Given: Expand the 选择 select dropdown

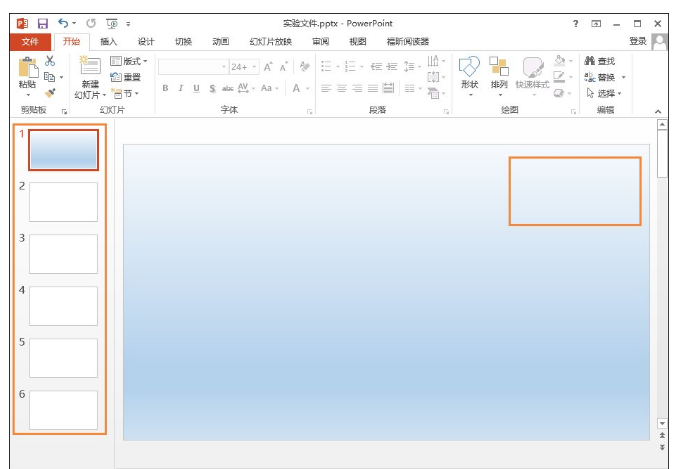Looking at the screenshot, I should pyautogui.click(x=604, y=93).
